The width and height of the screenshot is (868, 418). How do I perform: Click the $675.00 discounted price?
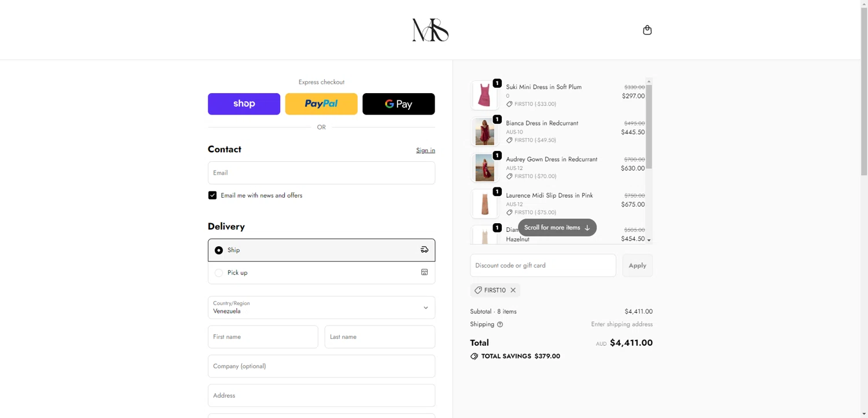click(632, 204)
